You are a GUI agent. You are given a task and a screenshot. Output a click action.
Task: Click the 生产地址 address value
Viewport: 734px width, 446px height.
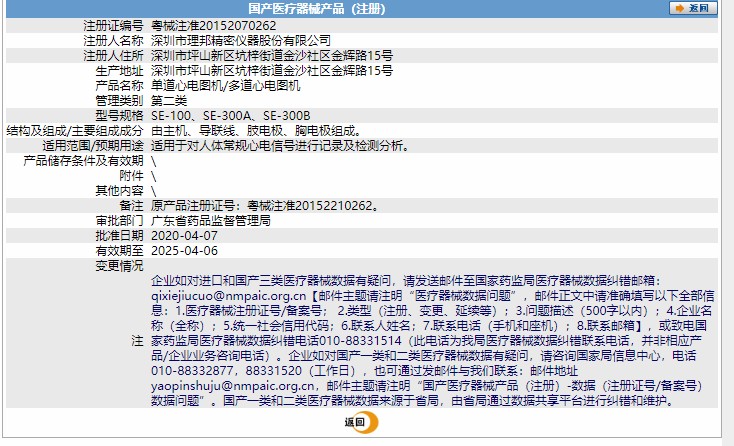tap(272, 71)
